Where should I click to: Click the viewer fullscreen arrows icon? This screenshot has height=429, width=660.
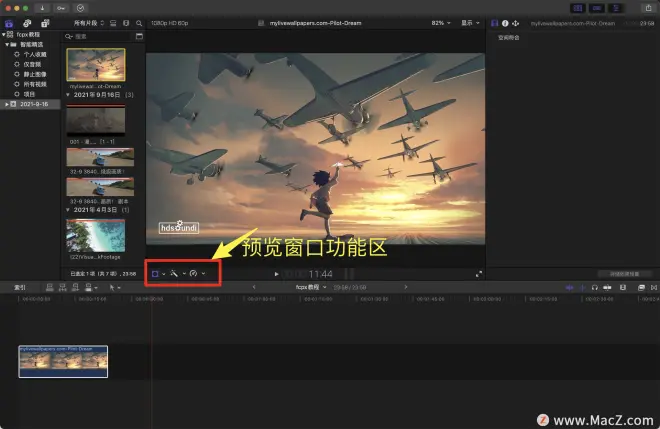click(x=479, y=274)
